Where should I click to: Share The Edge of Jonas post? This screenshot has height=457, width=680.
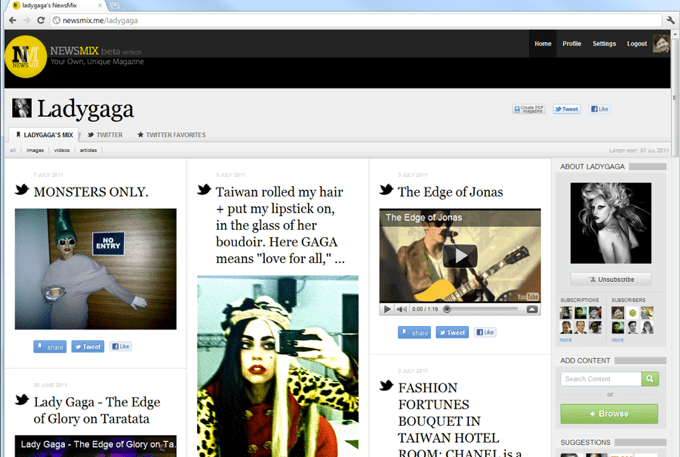coord(414,333)
